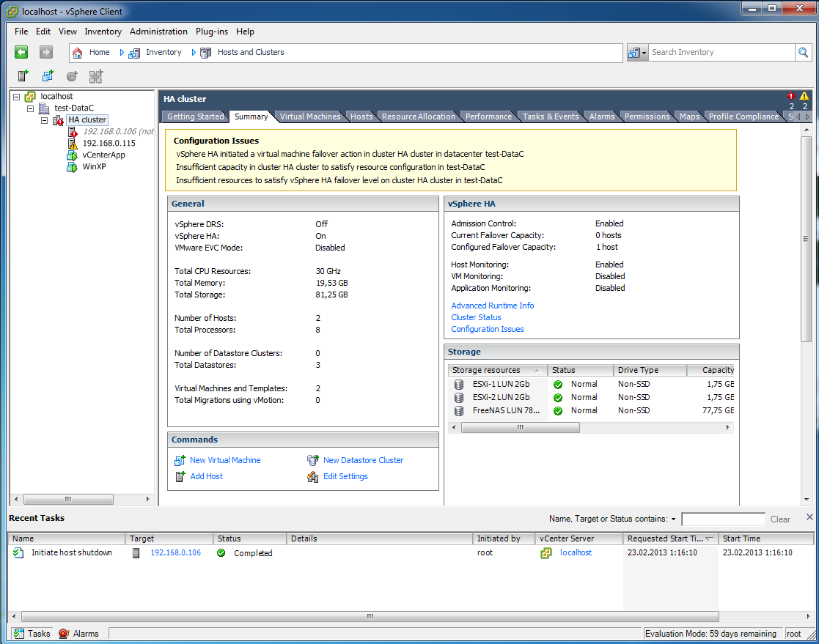The image size is (819, 644).
Task: Select the "ESXi-2 LUN 2Gb" storage row
Action: [x=591, y=398]
